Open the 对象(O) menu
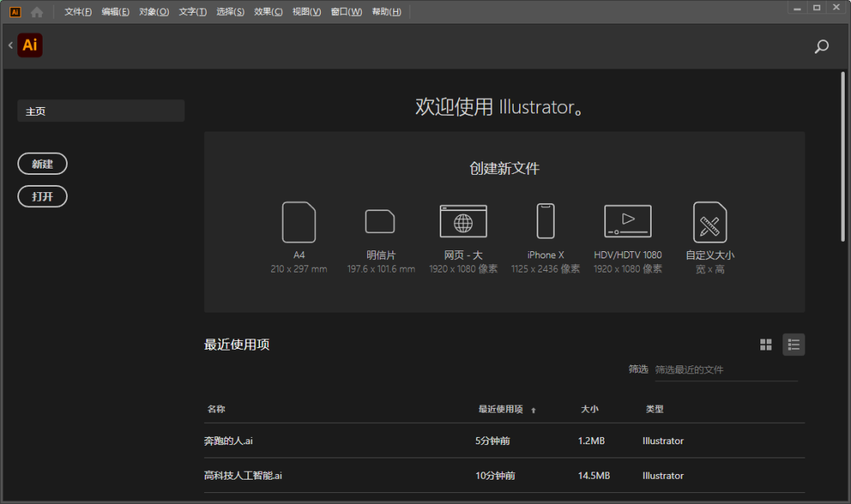 pyautogui.click(x=154, y=12)
